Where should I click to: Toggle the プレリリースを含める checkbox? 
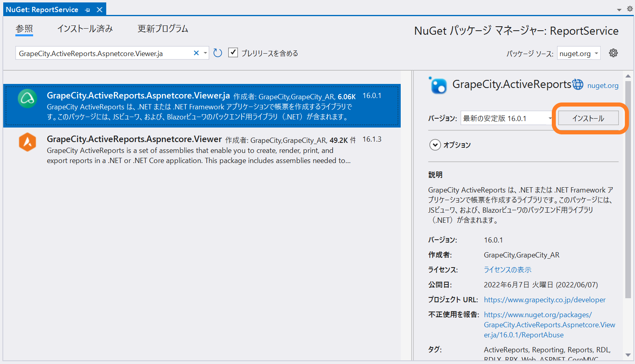pyautogui.click(x=233, y=52)
